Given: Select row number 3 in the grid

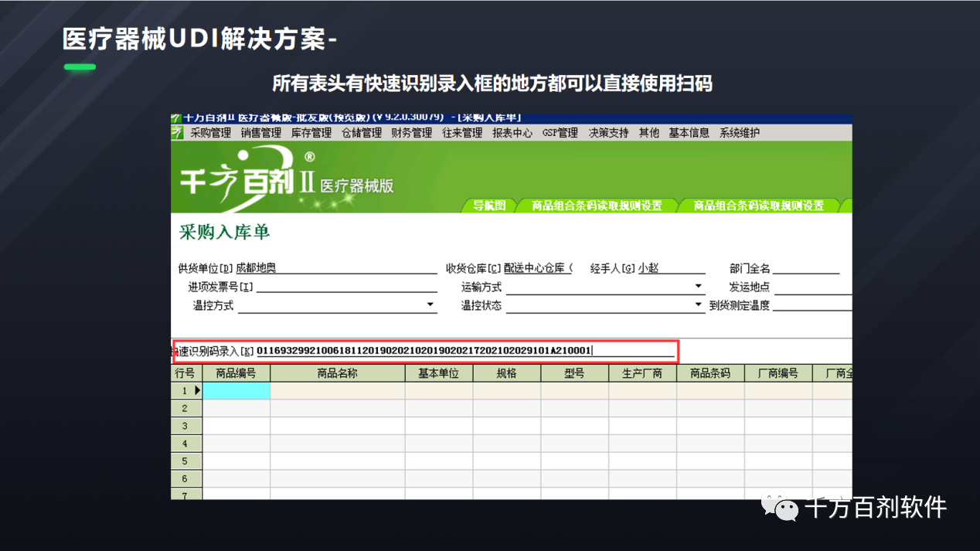Looking at the screenshot, I should [x=186, y=426].
